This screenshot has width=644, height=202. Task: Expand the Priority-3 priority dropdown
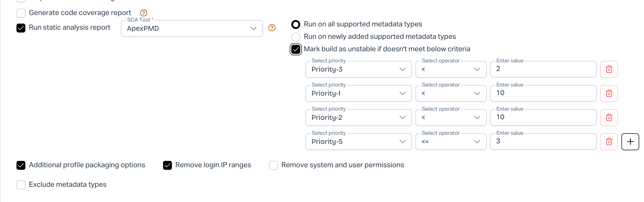[359, 69]
